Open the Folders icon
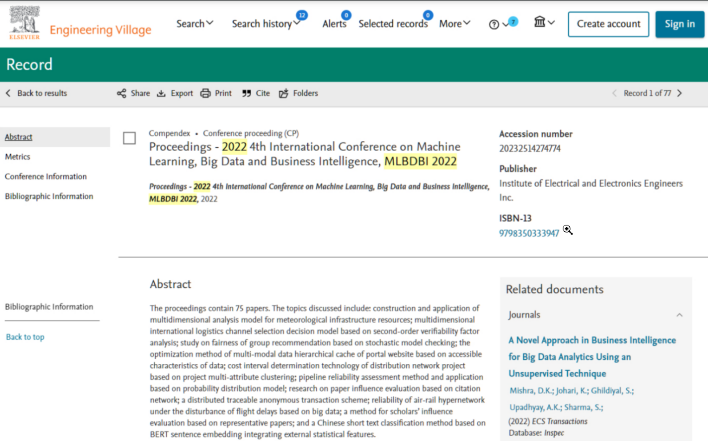This screenshot has width=708, height=441. click(x=284, y=93)
